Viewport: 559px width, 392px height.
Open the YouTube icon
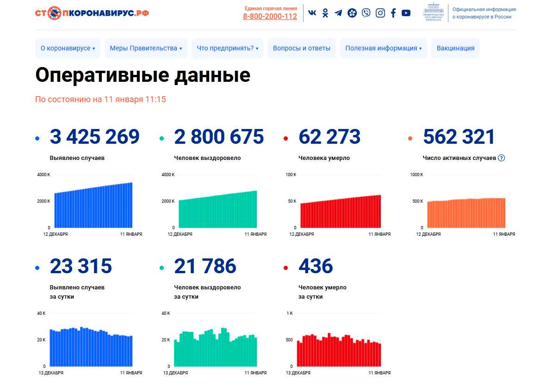click(x=406, y=13)
